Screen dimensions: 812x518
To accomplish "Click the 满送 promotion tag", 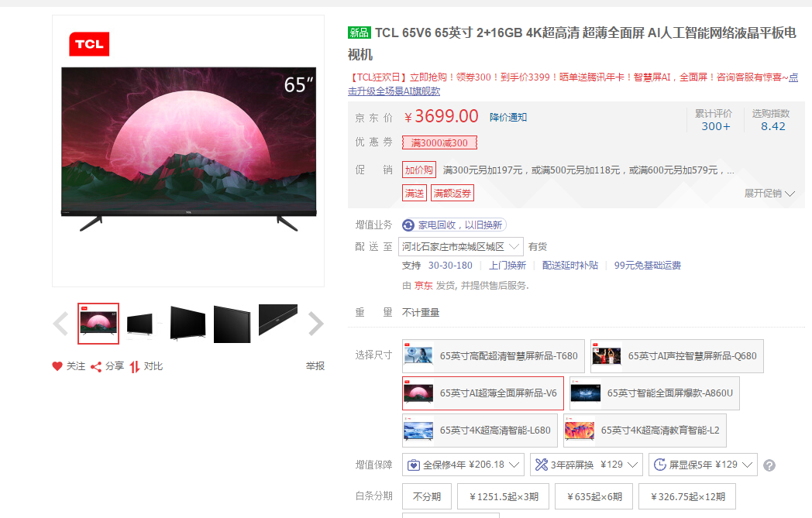I will click(x=415, y=194).
